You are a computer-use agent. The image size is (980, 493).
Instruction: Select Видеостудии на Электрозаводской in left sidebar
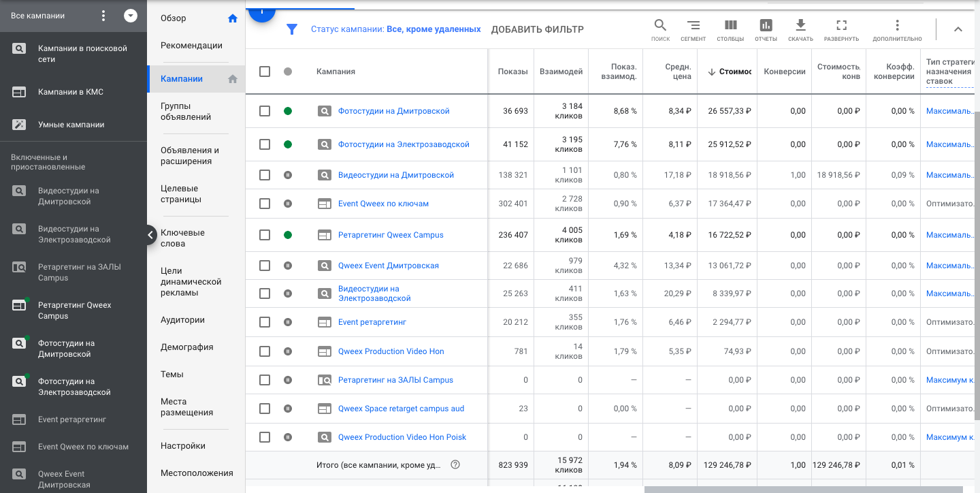73,234
